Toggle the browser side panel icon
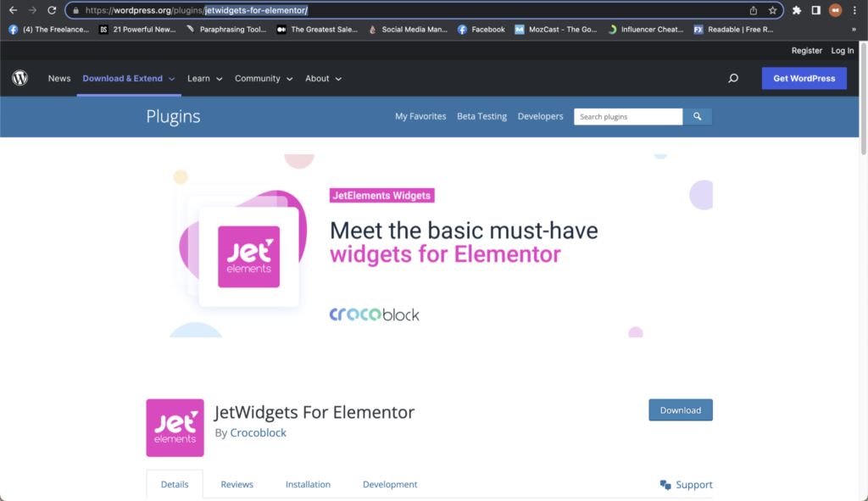 click(x=816, y=10)
